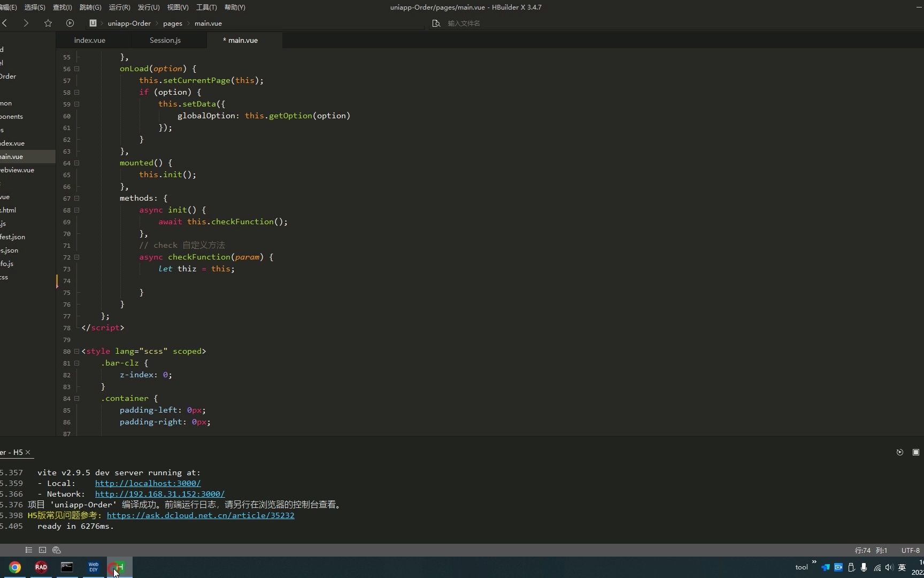The width and height of the screenshot is (924, 578).
Task: Click the microphone tray icon
Action: click(x=864, y=567)
